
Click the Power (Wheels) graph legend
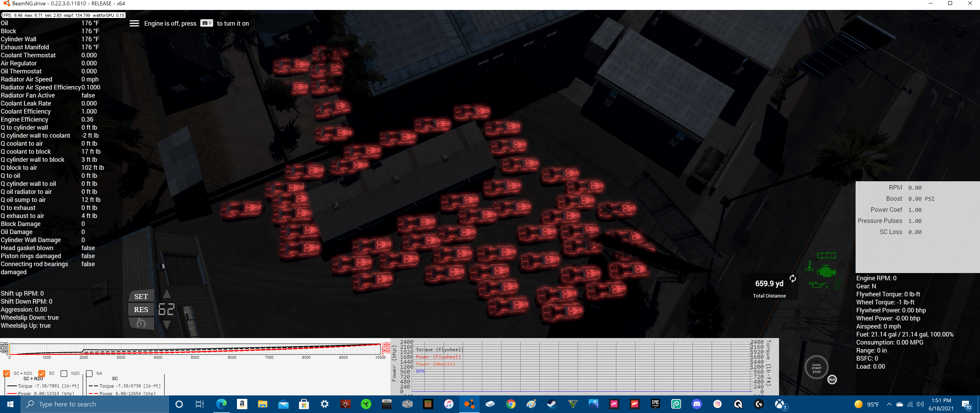tap(436, 364)
